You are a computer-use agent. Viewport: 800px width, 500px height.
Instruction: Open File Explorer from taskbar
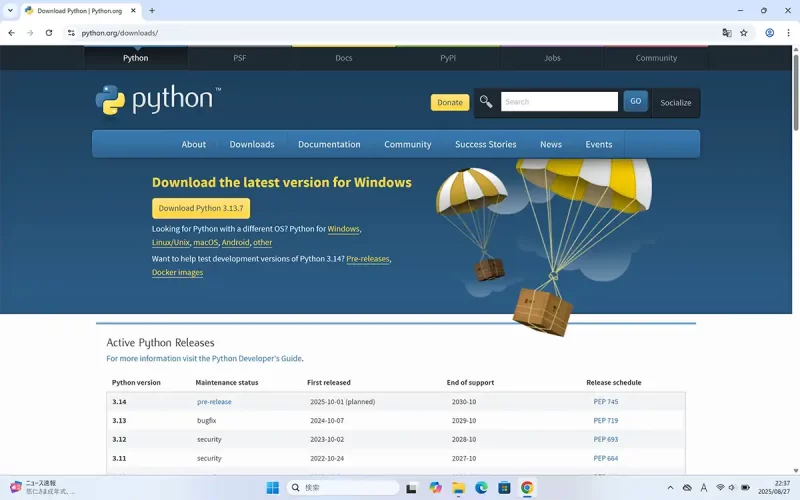coord(458,488)
